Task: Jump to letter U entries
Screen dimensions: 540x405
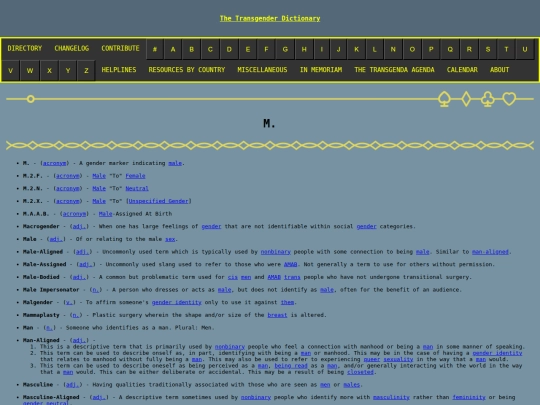Action: pos(525,49)
